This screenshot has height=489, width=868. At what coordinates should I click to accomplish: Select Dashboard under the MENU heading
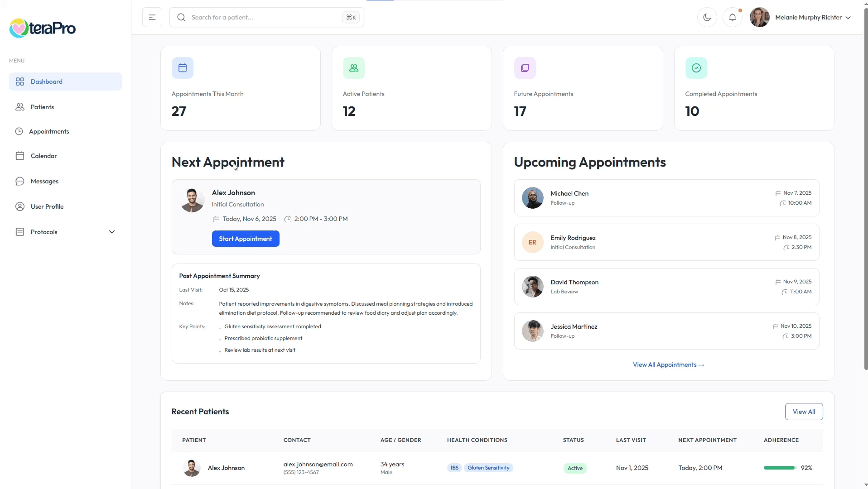coord(47,81)
